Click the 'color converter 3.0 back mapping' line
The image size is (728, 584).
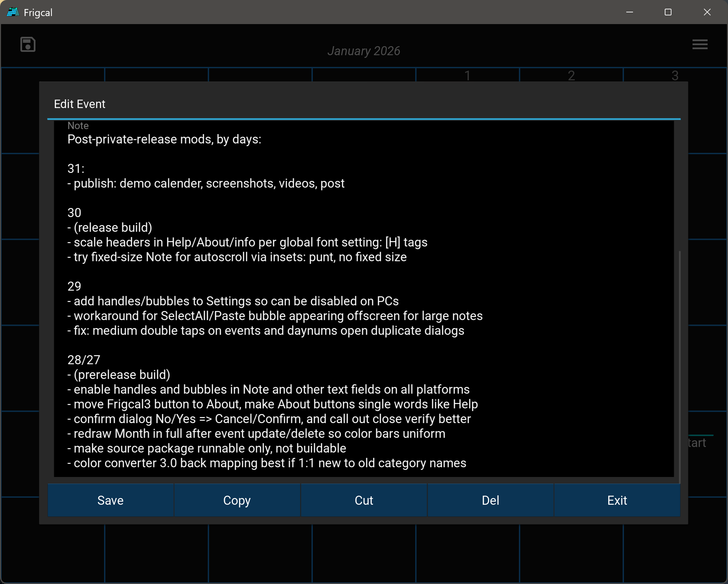pos(267,463)
